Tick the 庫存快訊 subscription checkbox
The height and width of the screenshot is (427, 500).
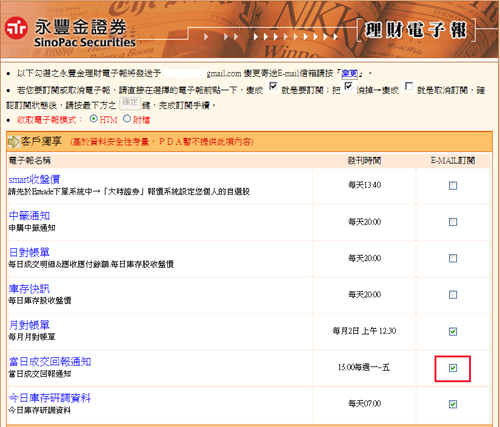[453, 295]
